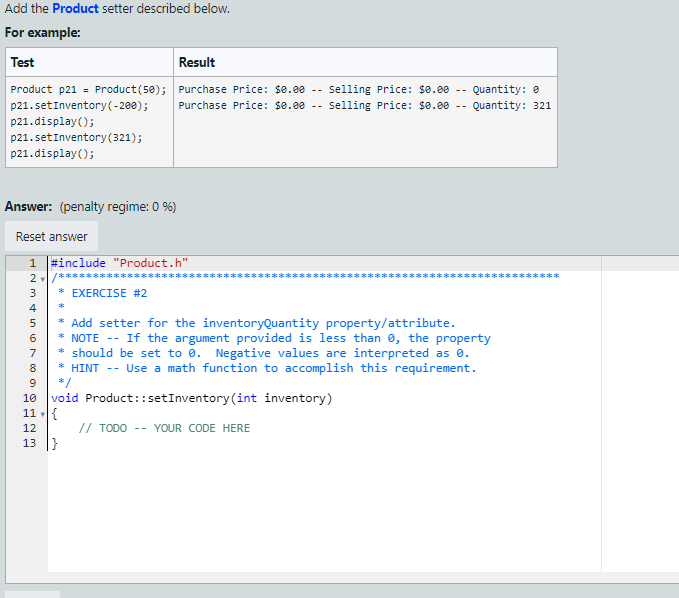Collapse the comment block at line 2

pyautogui.click(x=42, y=279)
